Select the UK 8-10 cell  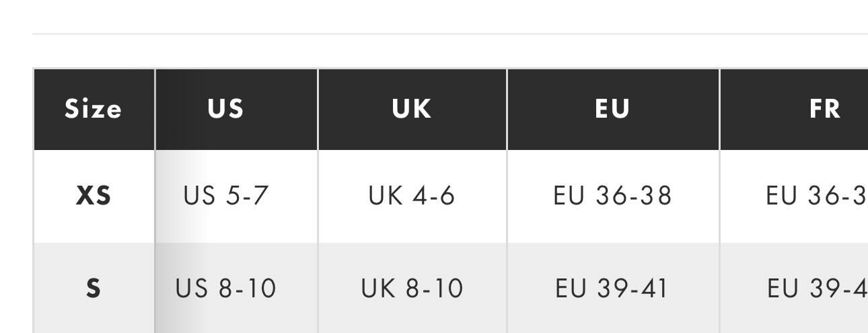click(x=412, y=288)
